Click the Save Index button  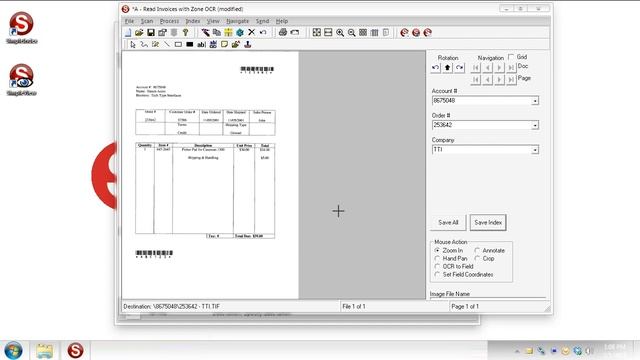(488, 222)
